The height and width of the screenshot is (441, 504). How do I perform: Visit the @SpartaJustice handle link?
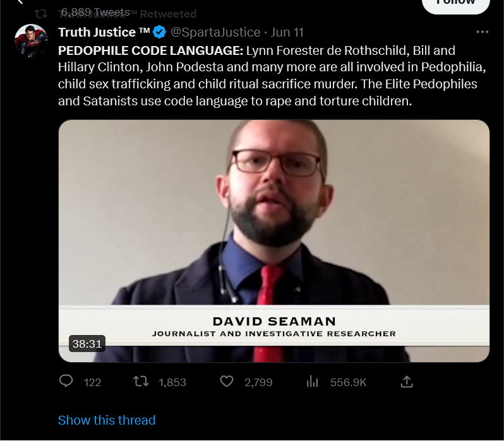(x=215, y=32)
